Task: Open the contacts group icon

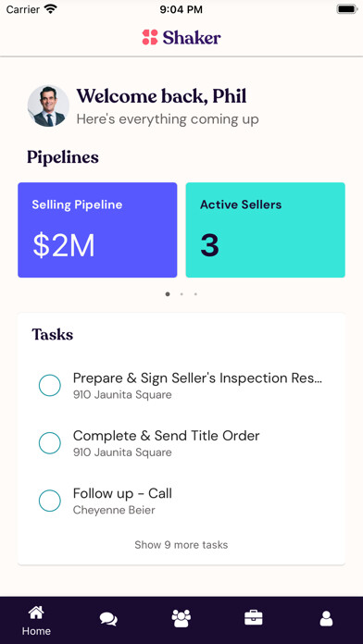Action: 181,618
